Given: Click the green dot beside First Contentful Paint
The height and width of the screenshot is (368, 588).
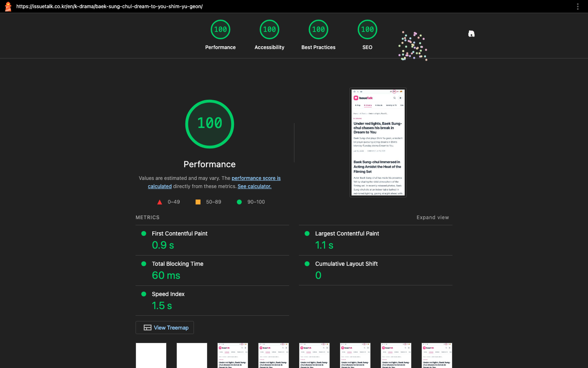Looking at the screenshot, I should 144,233.
